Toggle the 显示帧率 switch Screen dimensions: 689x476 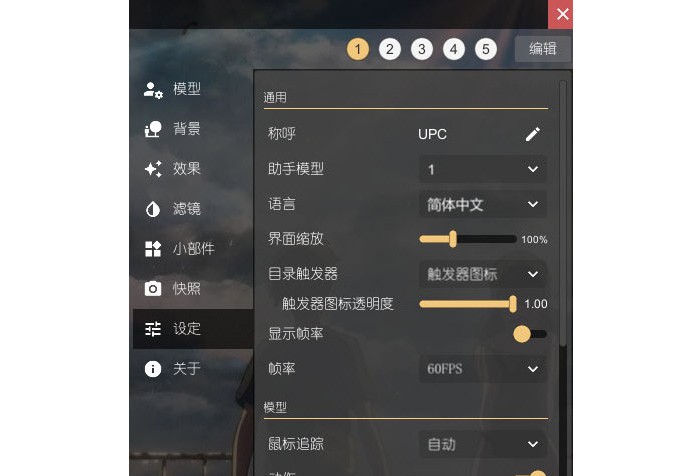coord(530,334)
